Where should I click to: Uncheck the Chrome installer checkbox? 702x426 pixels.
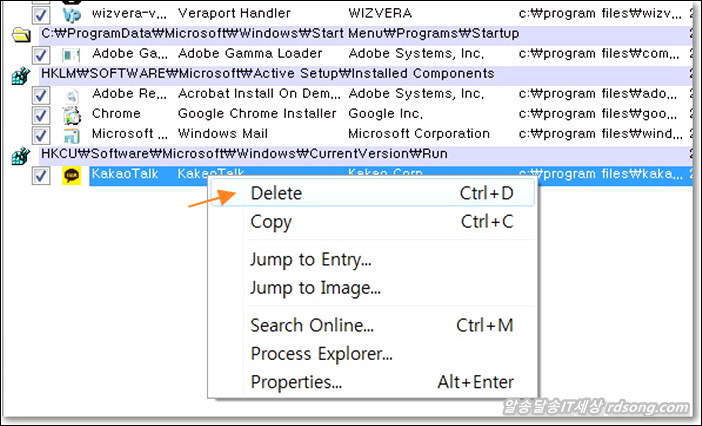pos(41,114)
